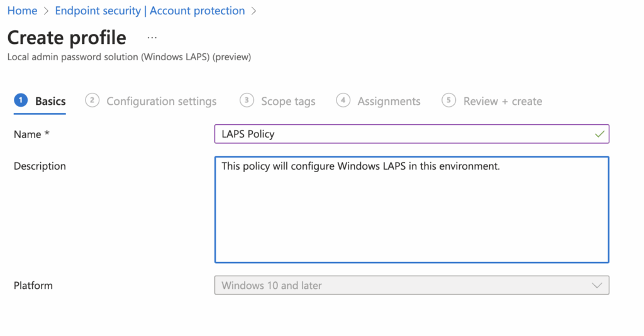Screen dimensions: 644x336
Task: Switch to the Basics tab
Action: pyautogui.click(x=50, y=101)
